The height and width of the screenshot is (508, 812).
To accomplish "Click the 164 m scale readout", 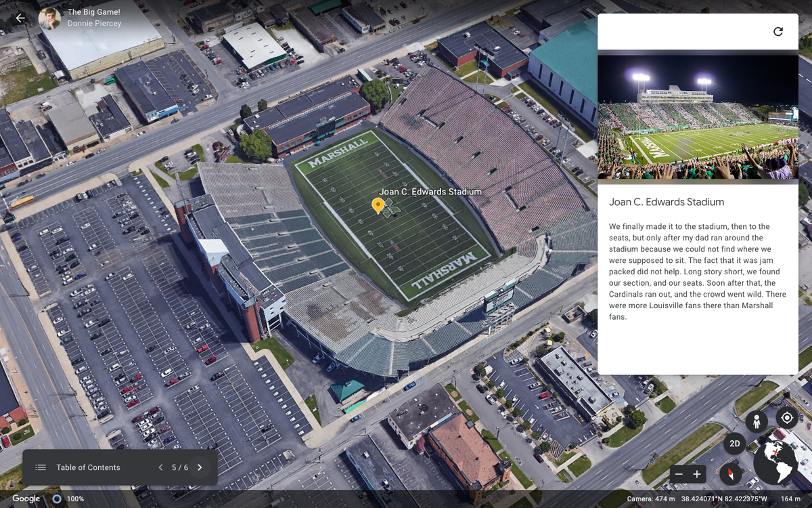I will click(x=790, y=499).
